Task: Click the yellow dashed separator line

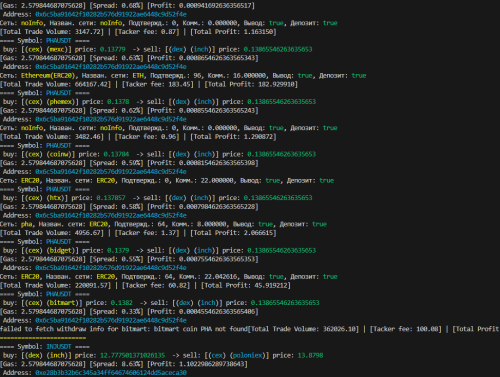Action: click(43, 338)
